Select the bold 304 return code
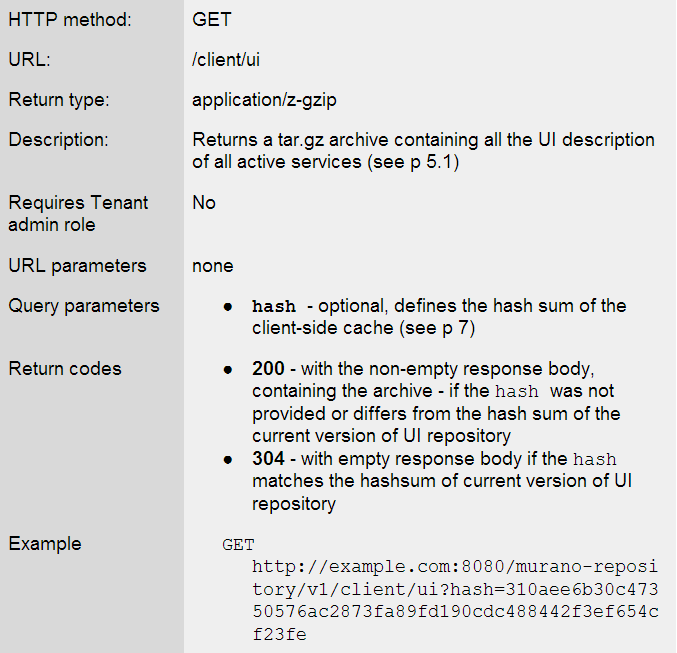Image resolution: width=677 pixels, height=653 pixels. point(267,460)
